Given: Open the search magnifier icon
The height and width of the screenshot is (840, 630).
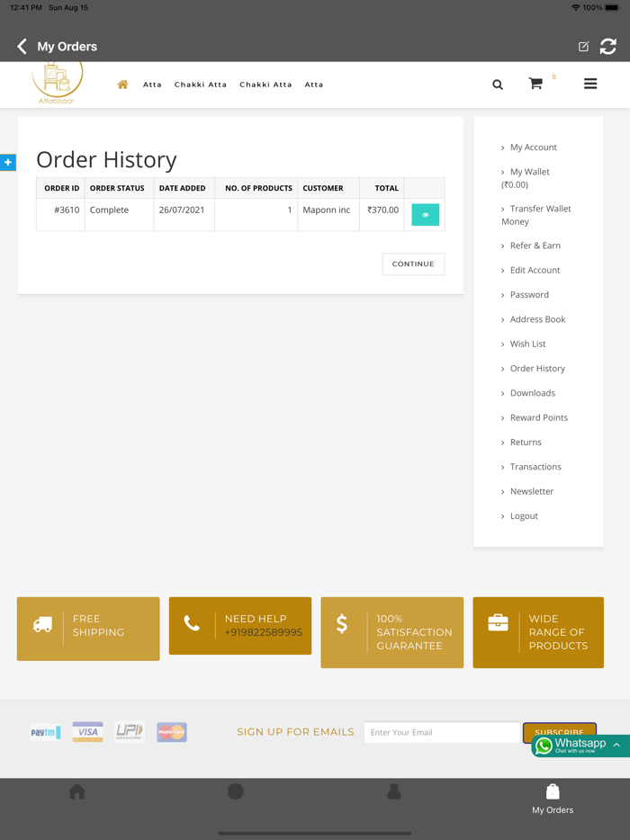Looking at the screenshot, I should coord(498,85).
